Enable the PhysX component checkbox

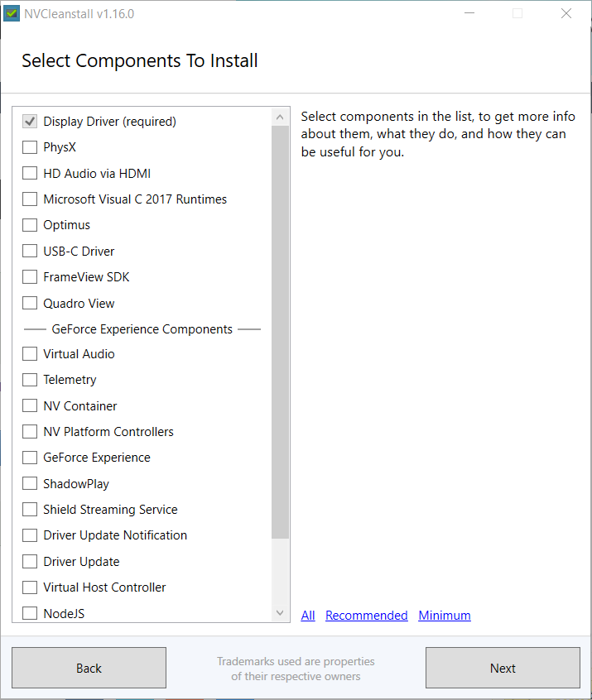[x=30, y=147]
